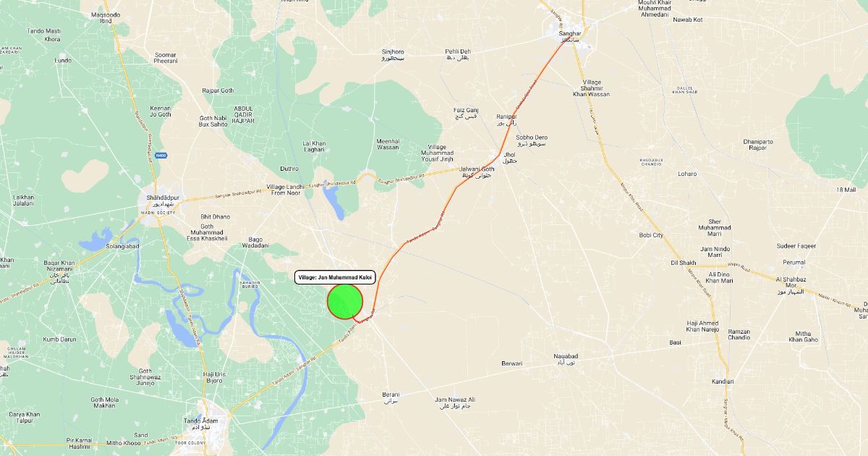Select the Village: Jan Muhammad Kaloi label

click(x=336, y=277)
